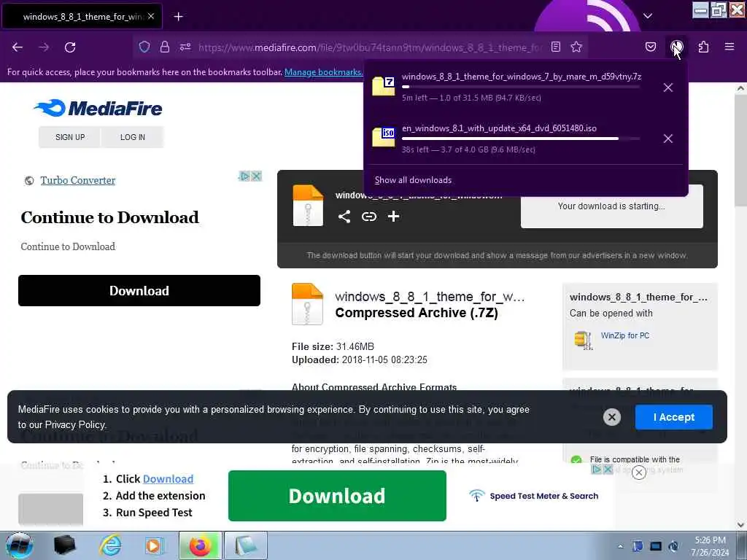
Task: Click the scroll down arrow of the page
Action: pyautogui.click(x=741, y=525)
